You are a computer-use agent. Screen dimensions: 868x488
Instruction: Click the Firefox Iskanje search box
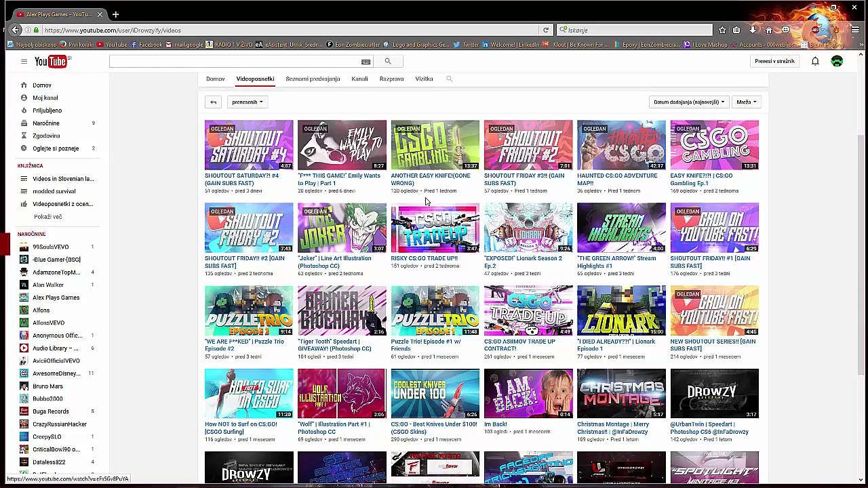pyautogui.click(x=637, y=30)
